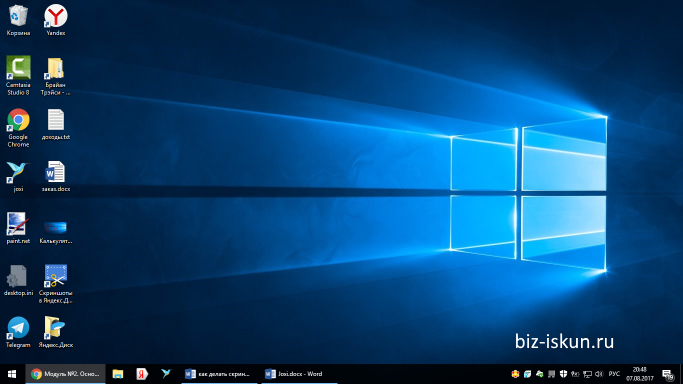This screenshot has height=384, width=683.
Task: Select the paint.net desktop shortcut
Action: pyautogui.click(x=18, y=228)
